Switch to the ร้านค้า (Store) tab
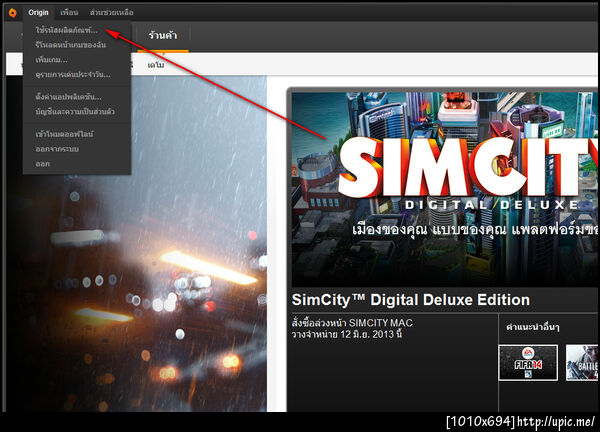The height and width of the screenshot is (432, 600). [x=163, y=36]
